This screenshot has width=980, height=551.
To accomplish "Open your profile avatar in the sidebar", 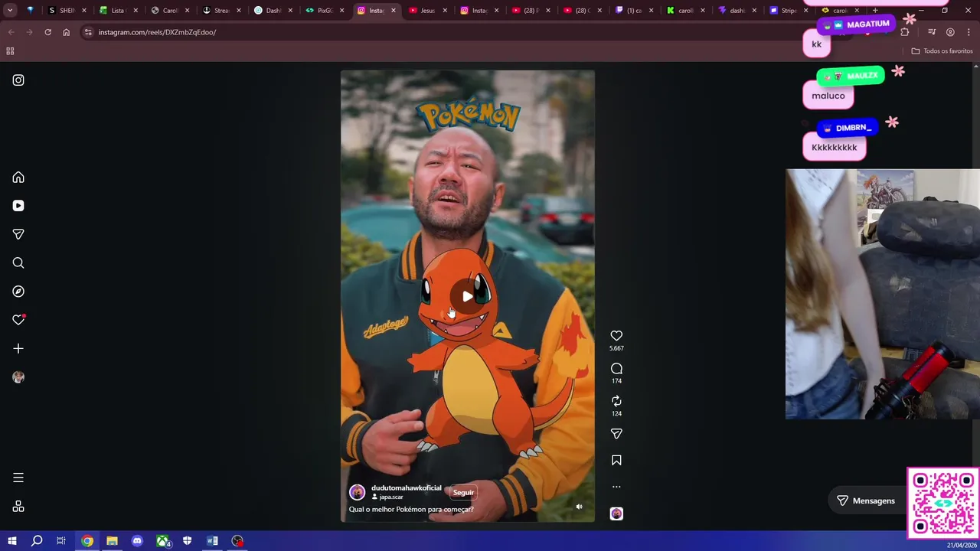I will pos(18,377).
